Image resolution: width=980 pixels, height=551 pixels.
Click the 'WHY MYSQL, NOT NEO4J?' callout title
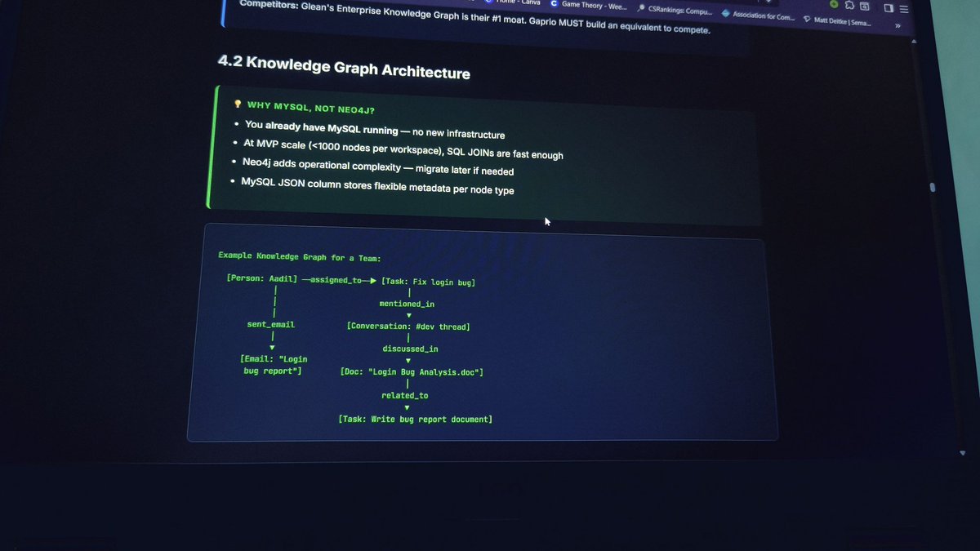point(310,108)
